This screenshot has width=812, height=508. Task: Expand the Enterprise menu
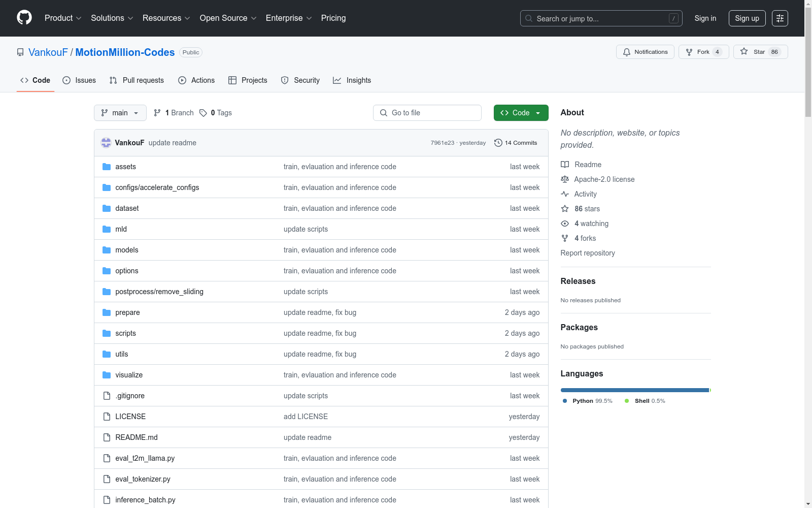[x=289, y=18]
